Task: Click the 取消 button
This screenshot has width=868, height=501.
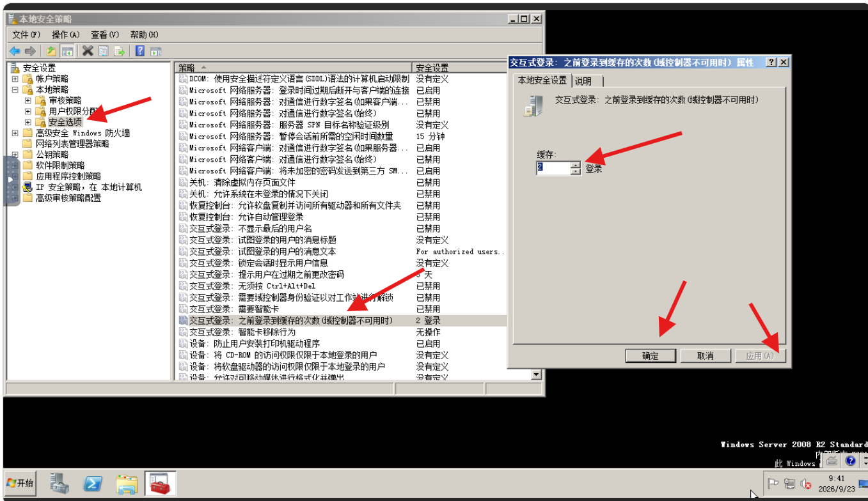Action: [706, 356]
